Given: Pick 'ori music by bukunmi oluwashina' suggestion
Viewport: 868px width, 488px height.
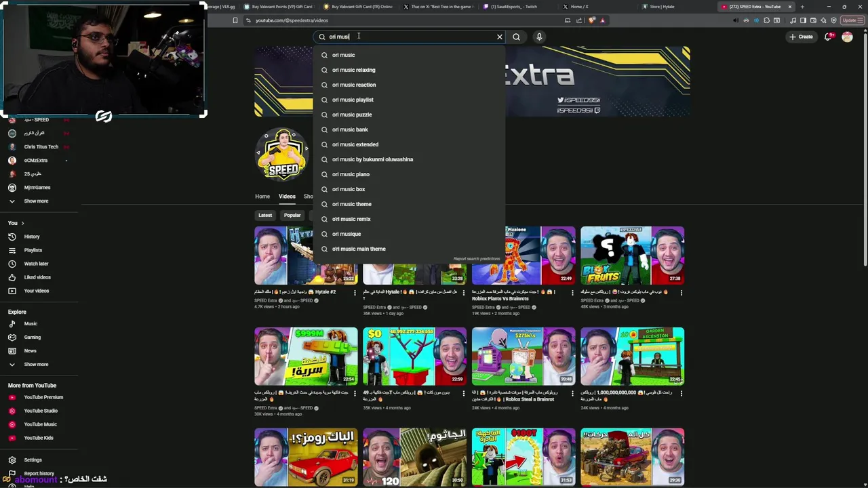Looking at the screenshot, I should coord(409,159).
